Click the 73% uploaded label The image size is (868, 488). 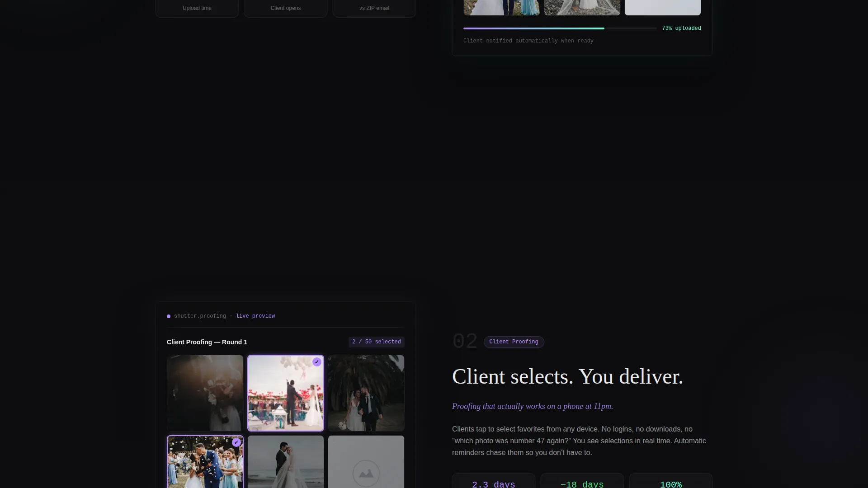[681, 28]
